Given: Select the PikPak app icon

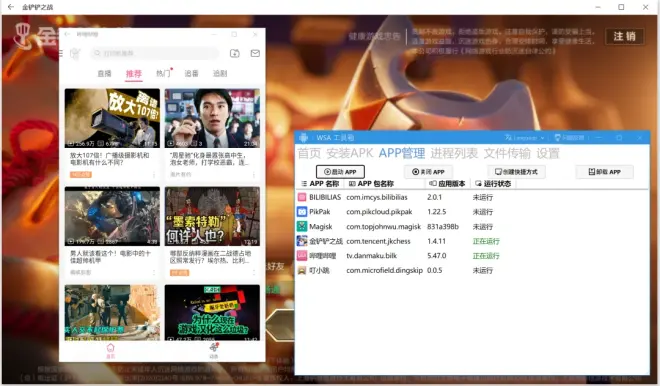Looking at the screenshot, I should 302,212.
